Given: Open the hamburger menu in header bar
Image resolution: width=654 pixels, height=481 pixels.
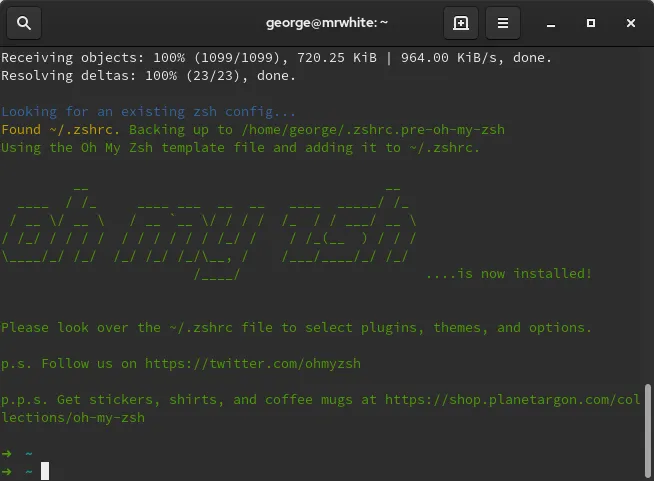Looking at the screenshot, I should click(x=503, y=22).
